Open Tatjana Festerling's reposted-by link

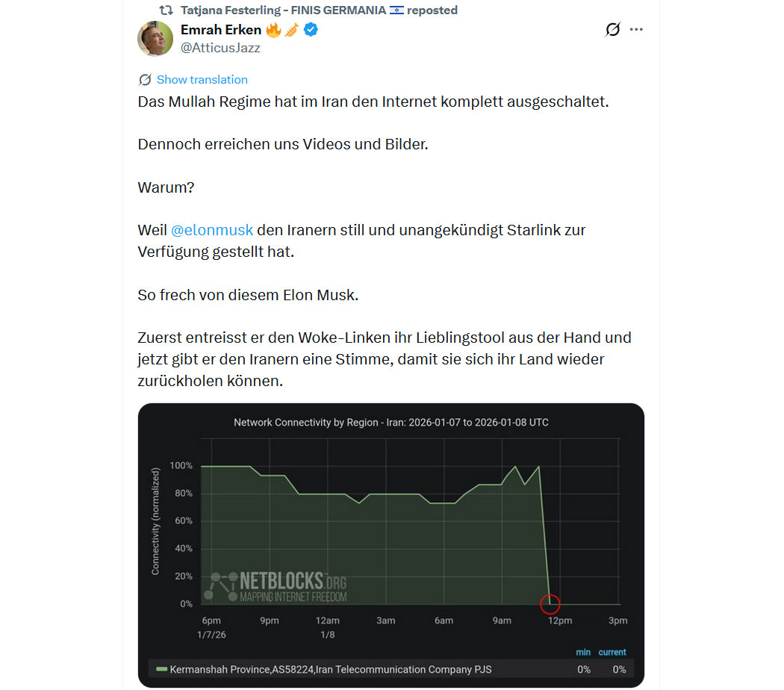click(283, 10)
